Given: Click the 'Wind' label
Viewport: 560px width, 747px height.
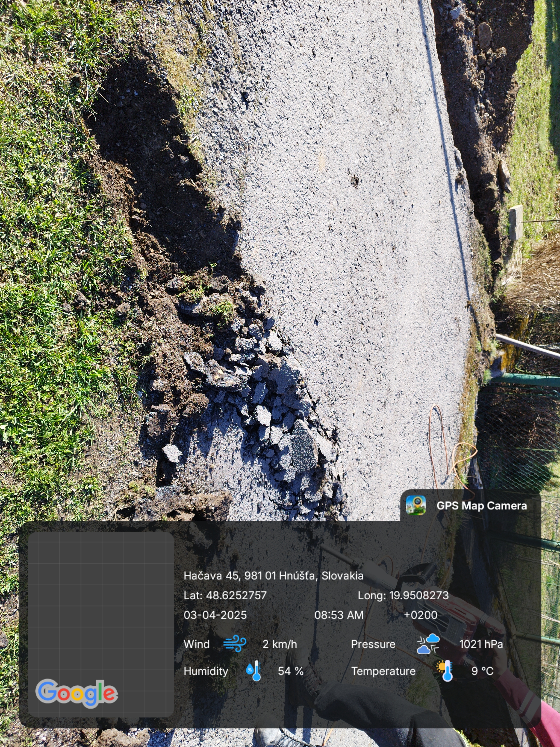Looking at the screenshot, I should (x=197, y=644).
